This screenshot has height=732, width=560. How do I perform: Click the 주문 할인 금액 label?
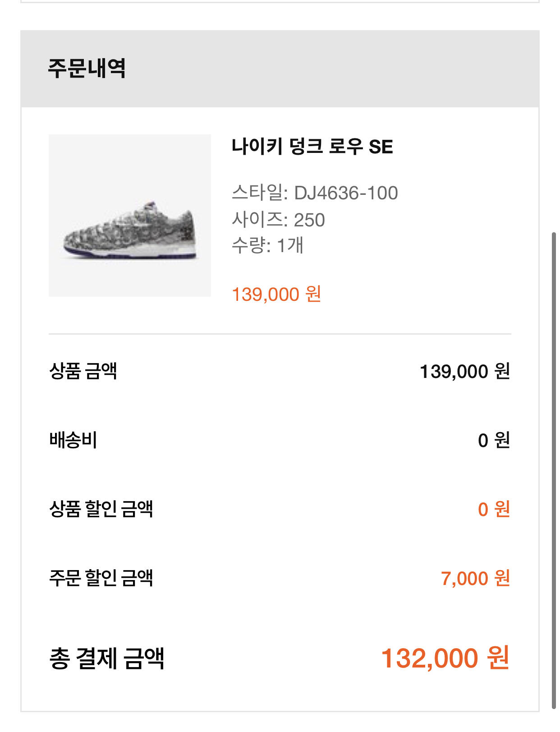click(x=101, y=578)
